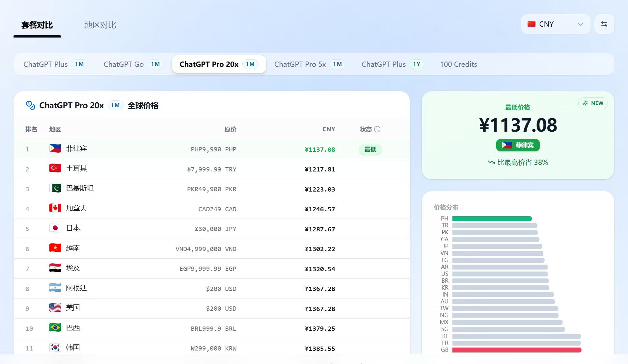Click the Canada flag in row 4
The image size is (628, 364).
55,208
